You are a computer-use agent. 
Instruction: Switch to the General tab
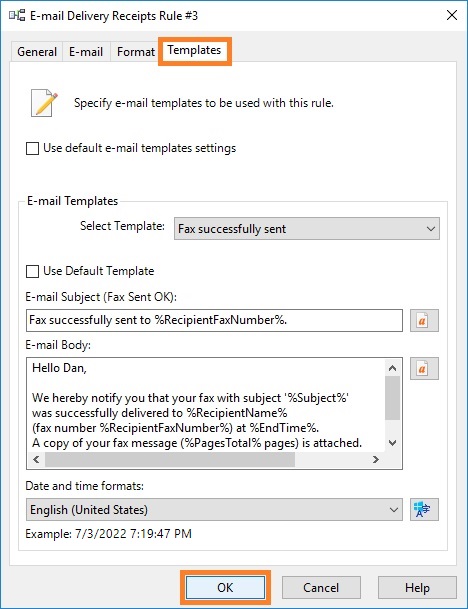(37, 52)
